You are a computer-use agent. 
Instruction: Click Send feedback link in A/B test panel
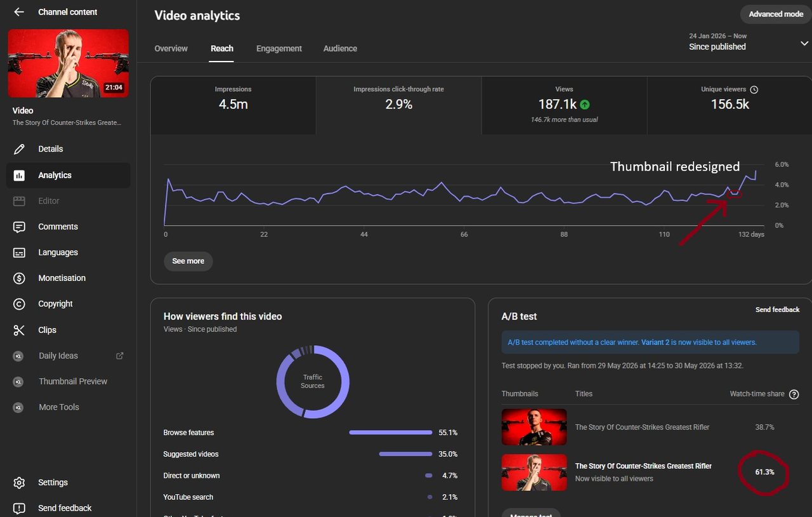tap(777, 310)
